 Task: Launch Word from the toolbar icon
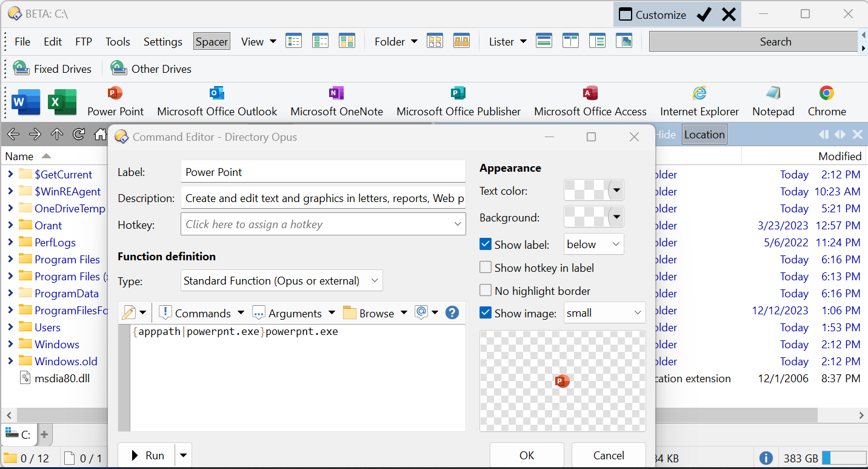[x=25, y=102]
